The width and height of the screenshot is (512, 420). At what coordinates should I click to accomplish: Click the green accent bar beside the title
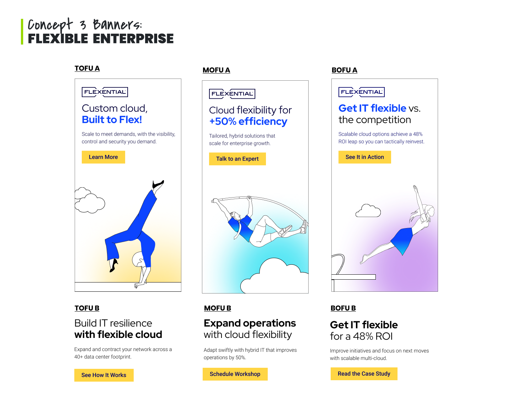click(22, 32)
